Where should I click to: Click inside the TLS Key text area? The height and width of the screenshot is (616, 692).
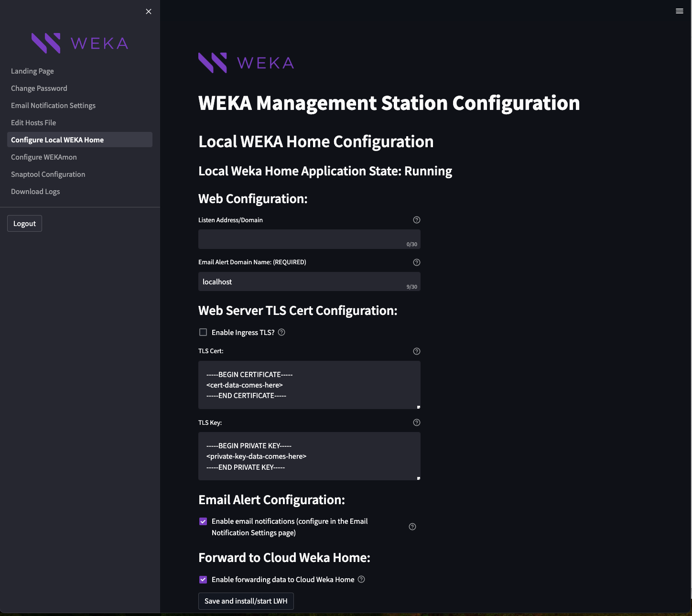point(309,456)
